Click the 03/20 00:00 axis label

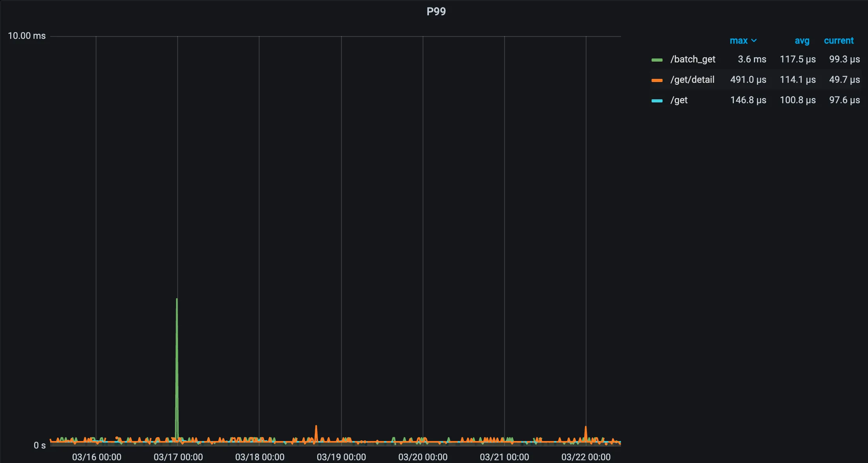423,457
